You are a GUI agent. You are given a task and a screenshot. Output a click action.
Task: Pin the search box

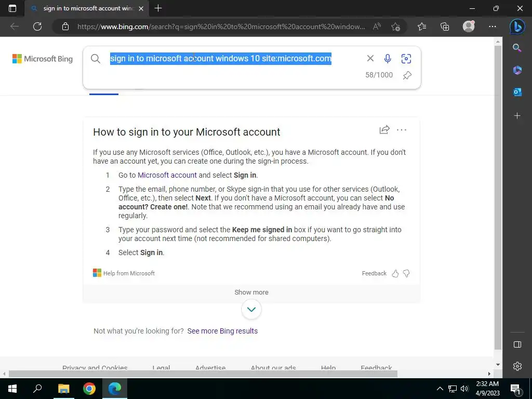[x=407, y=75]
